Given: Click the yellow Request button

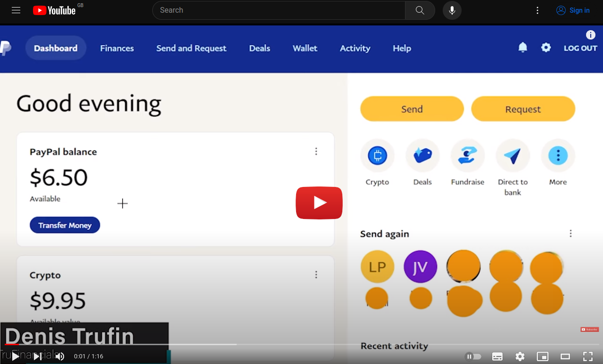Looking at the screenshot, I should pos(523,109).
